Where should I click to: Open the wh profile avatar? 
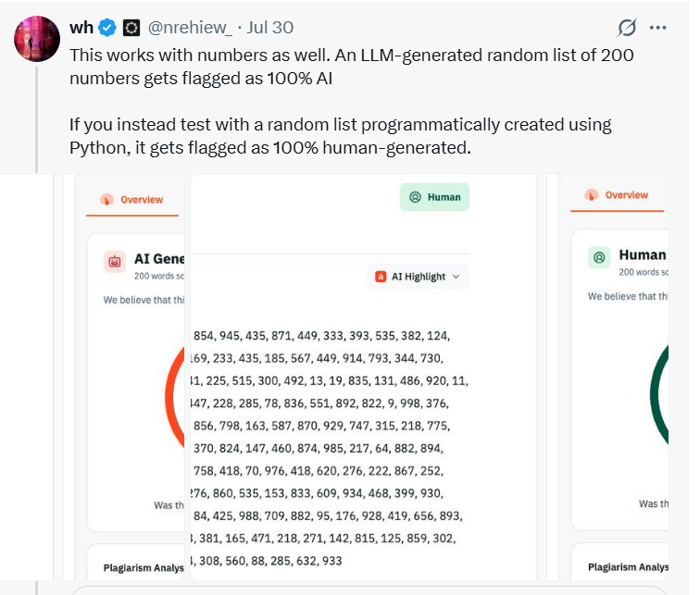pyautogui.click(x=37, y=39)
